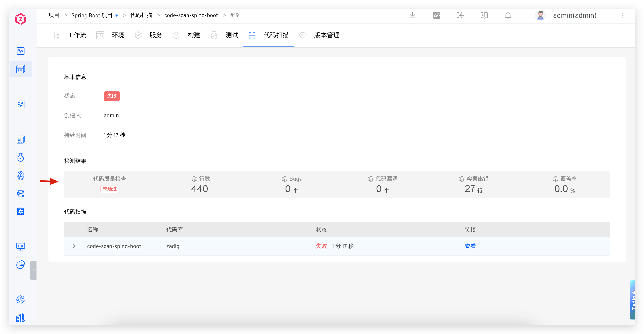This screenshot has width=644, height=334.
Task: Click the 失败 status in table row
Action: tap(321, 246)
